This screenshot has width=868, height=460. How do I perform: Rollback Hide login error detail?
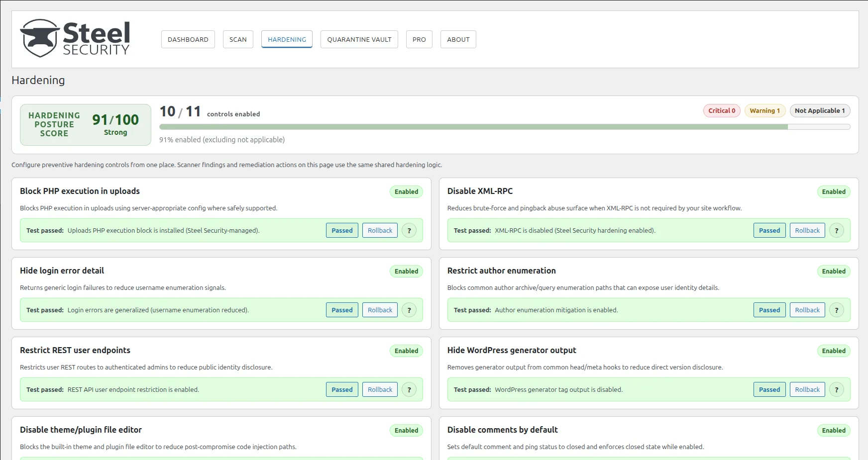(x=380, y=310)
